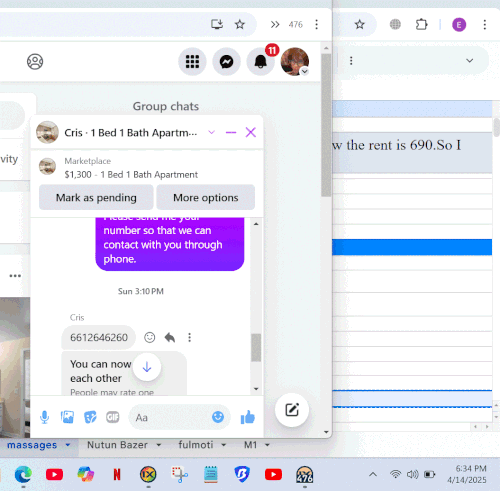Click More options button
Image resolution: width=500 pixels, height=491 pixels.
coord(206,197)
